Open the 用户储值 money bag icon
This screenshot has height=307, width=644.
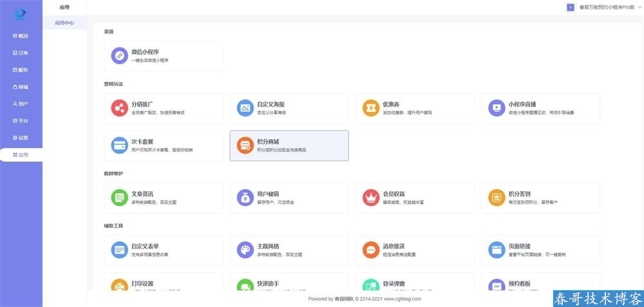click(245, 198)
